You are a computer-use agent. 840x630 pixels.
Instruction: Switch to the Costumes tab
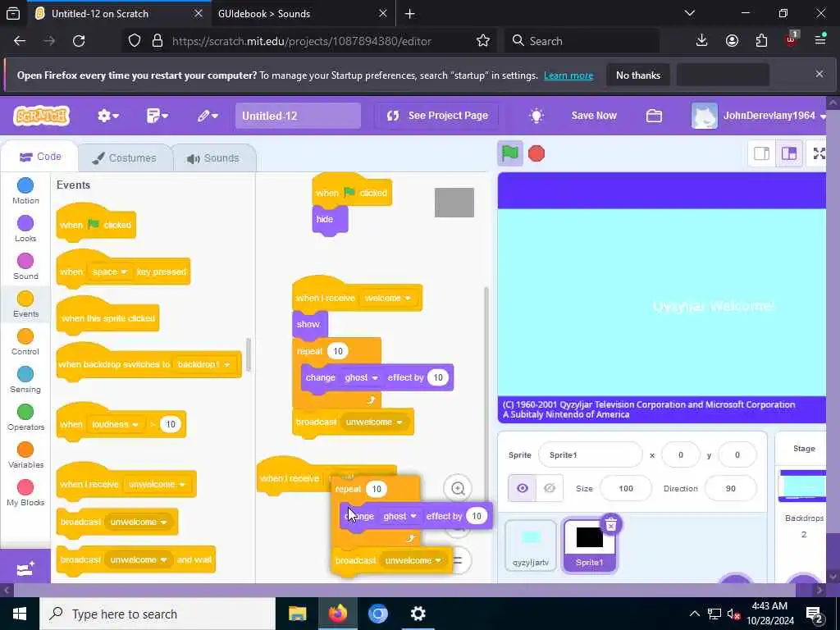tap(125, 158)
